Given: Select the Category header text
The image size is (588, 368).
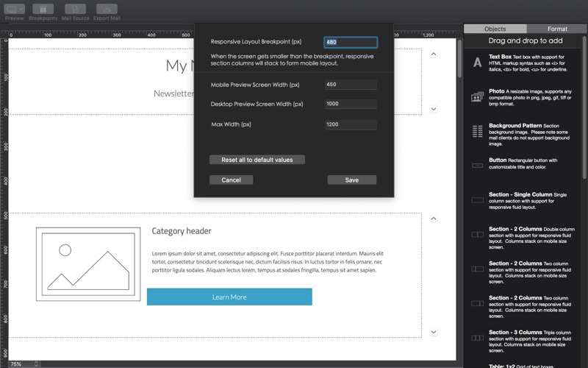Looking at the screenshot, I should tap(182, 231).
